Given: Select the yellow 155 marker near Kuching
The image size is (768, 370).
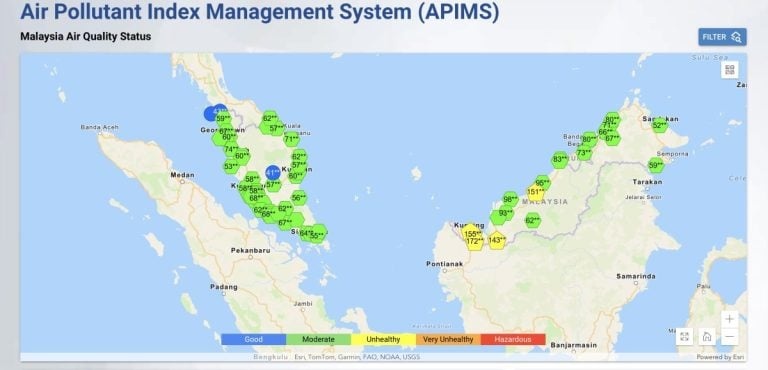Looking at the screenshot, I should tap(472, 233).
